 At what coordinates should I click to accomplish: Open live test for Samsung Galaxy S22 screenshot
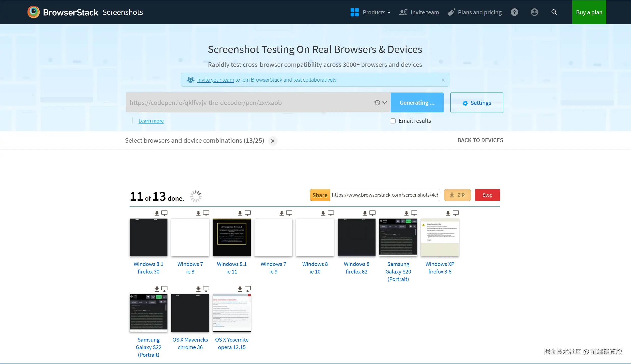[x=164, y=289]
